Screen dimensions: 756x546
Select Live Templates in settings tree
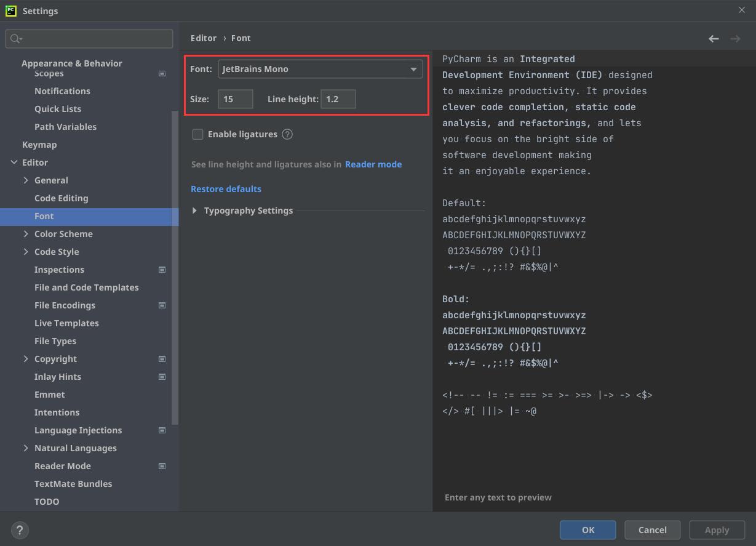pyautogui.click(x=66, y=323)
